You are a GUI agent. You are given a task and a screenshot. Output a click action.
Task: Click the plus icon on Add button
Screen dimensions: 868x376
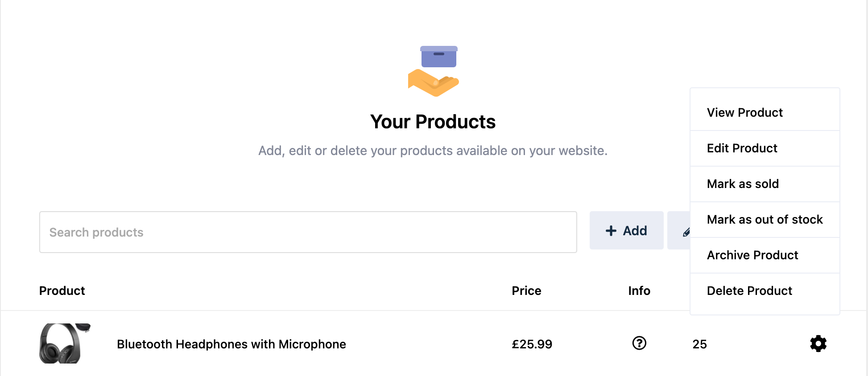611,230
